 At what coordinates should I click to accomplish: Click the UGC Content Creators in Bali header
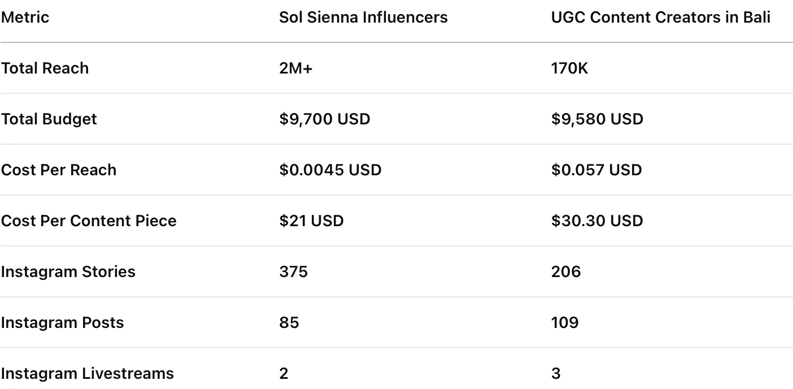tap(660, 17)
